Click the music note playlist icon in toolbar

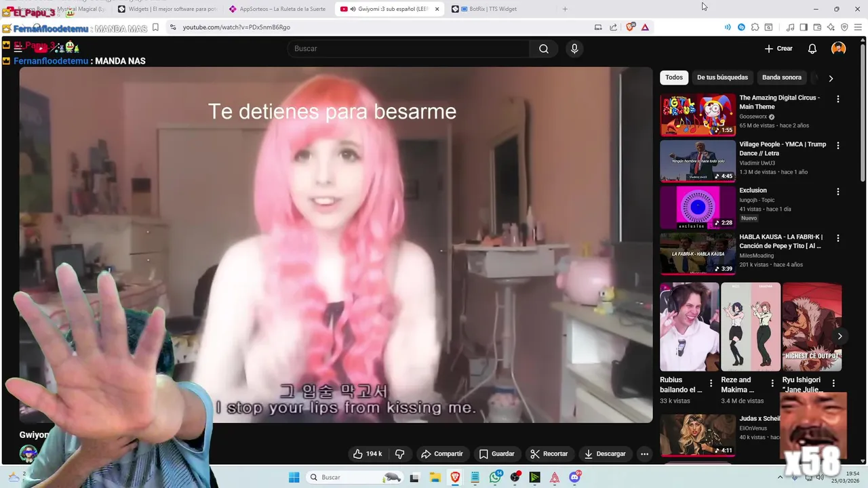click(790, 27)
